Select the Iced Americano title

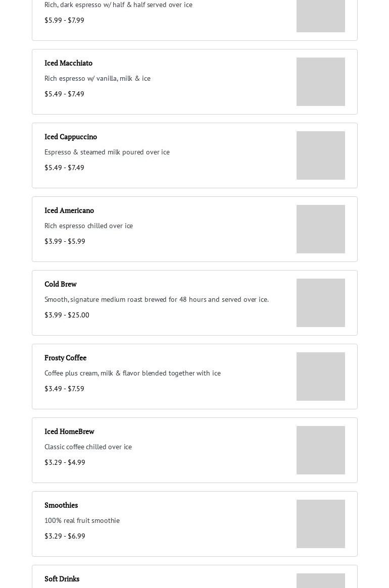tap(69, 210)
